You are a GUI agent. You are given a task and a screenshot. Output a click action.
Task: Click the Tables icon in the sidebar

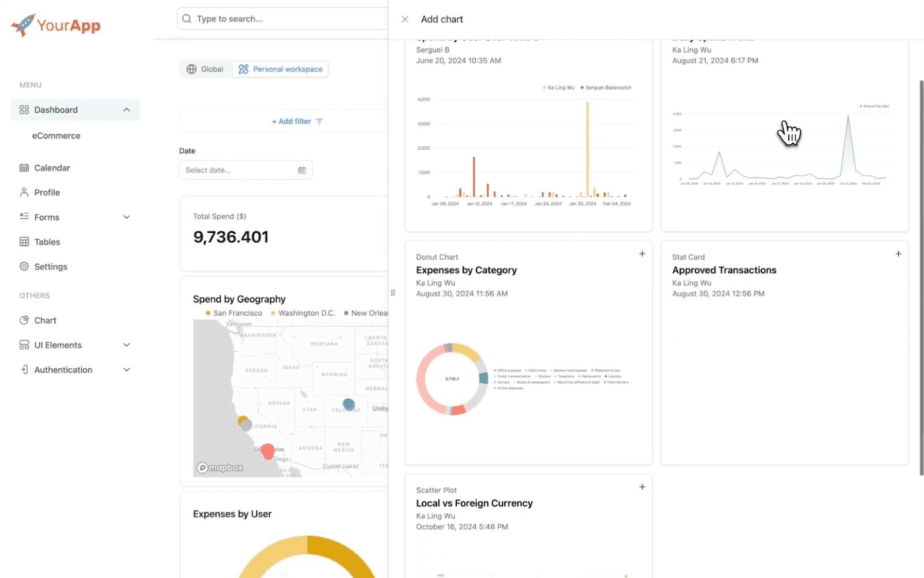(24, 242)
